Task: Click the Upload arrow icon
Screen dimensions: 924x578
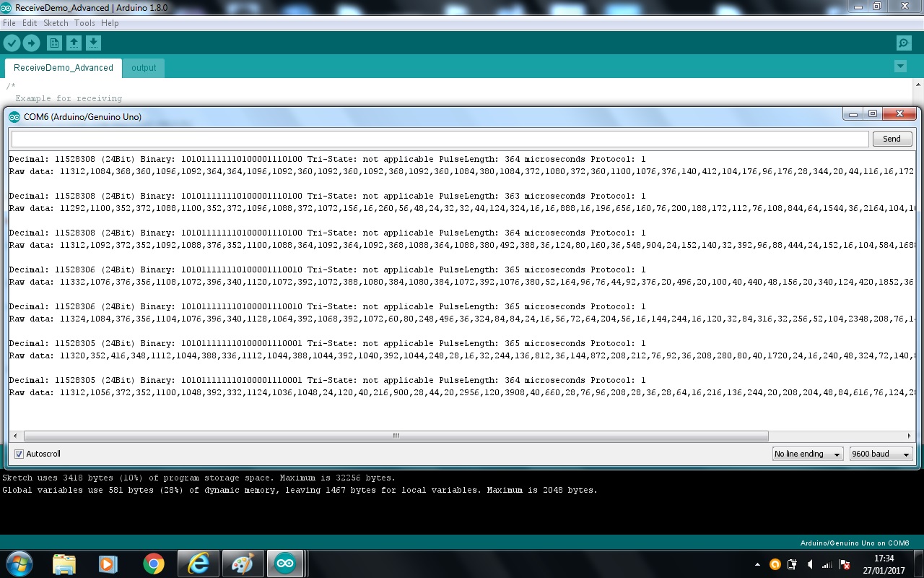Action: [32, 43]
